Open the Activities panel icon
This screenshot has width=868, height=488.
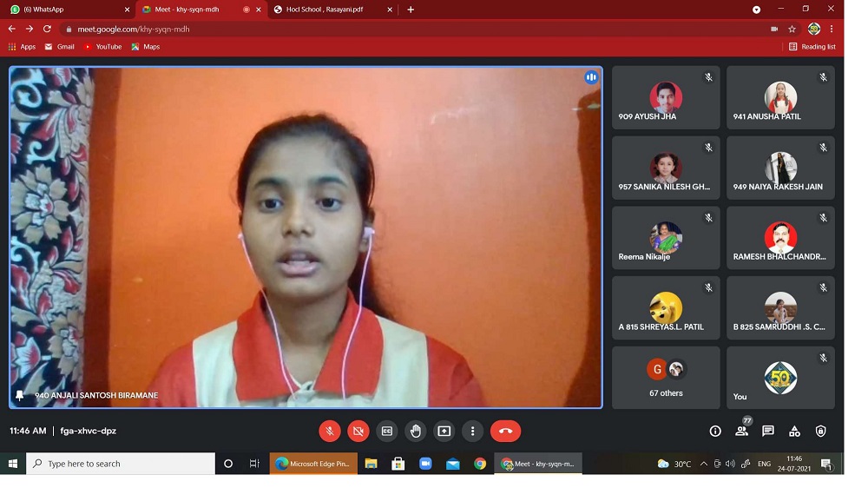[794, 431]
